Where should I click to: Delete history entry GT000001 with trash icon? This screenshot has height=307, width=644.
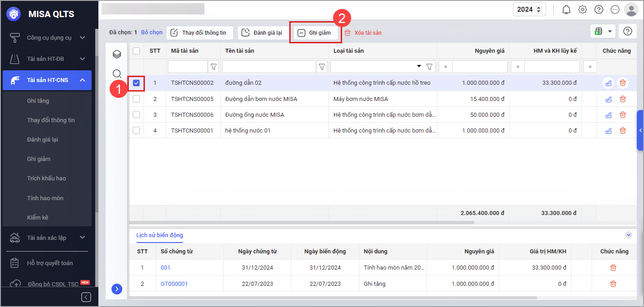pos(613,284)
